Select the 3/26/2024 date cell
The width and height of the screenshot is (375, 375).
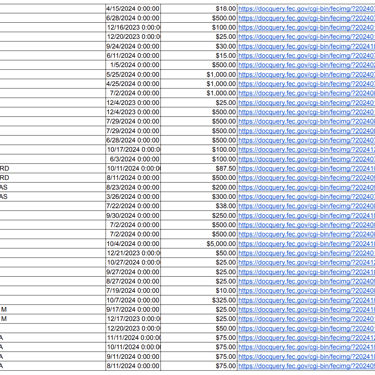click(x=133, y=197)
